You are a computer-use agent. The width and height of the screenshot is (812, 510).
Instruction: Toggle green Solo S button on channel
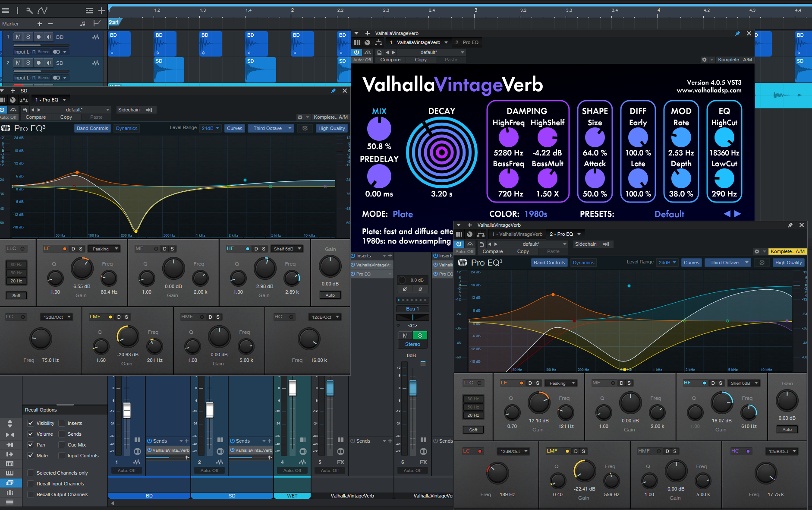(x=420, y=336)
